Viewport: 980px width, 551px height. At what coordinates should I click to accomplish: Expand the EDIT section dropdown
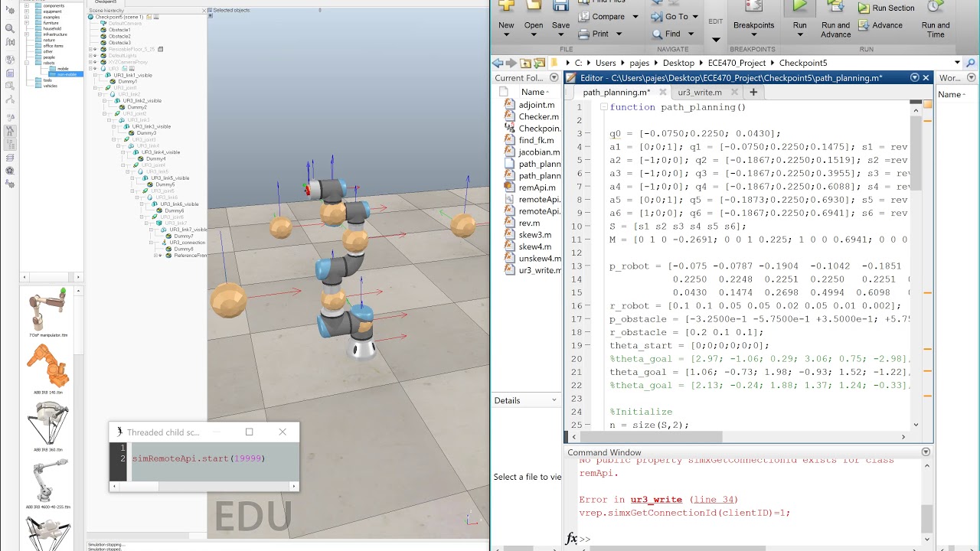(x=716, y=40)
